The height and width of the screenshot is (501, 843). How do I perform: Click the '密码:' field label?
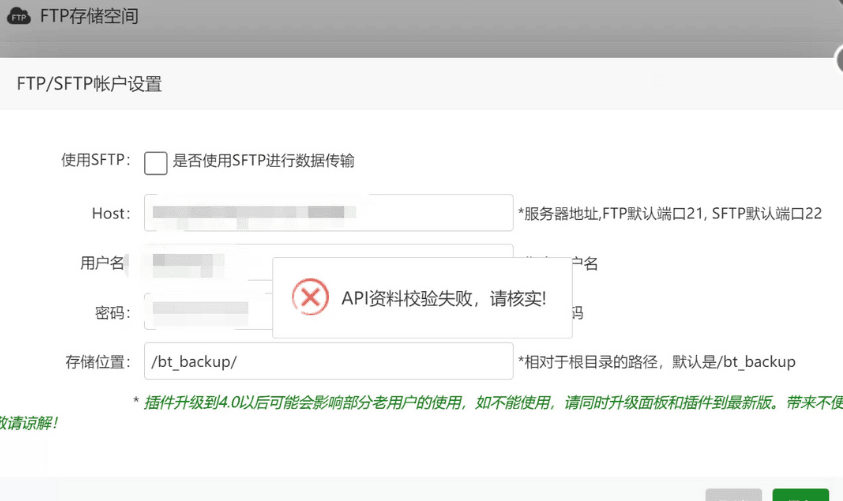[x=112, y=313]
